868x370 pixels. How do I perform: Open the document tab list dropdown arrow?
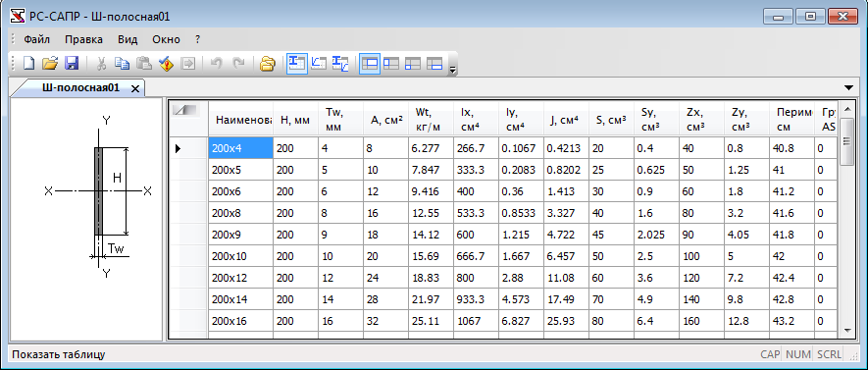[849, 87]
